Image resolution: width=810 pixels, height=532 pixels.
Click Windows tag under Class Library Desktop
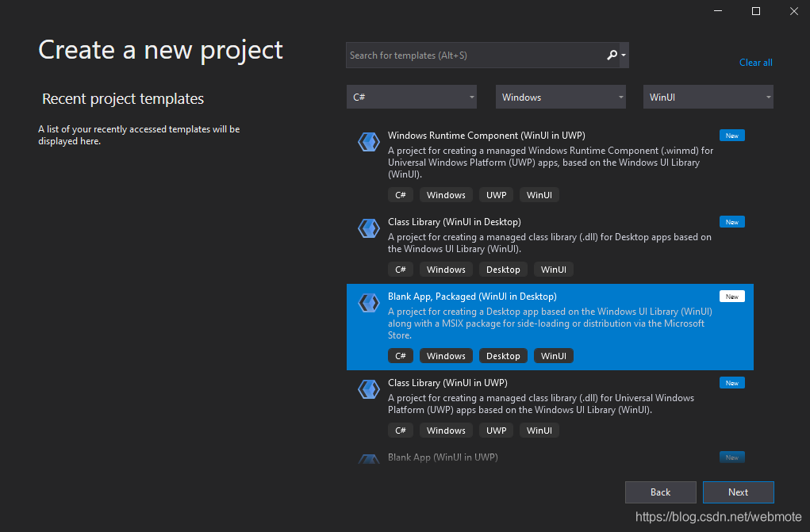click(446, 270)
